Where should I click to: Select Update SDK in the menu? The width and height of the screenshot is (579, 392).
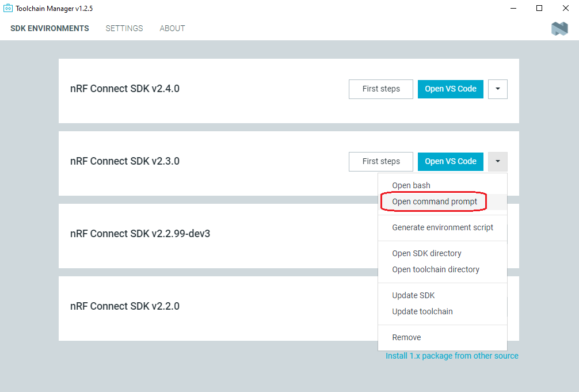pos(443,295)
